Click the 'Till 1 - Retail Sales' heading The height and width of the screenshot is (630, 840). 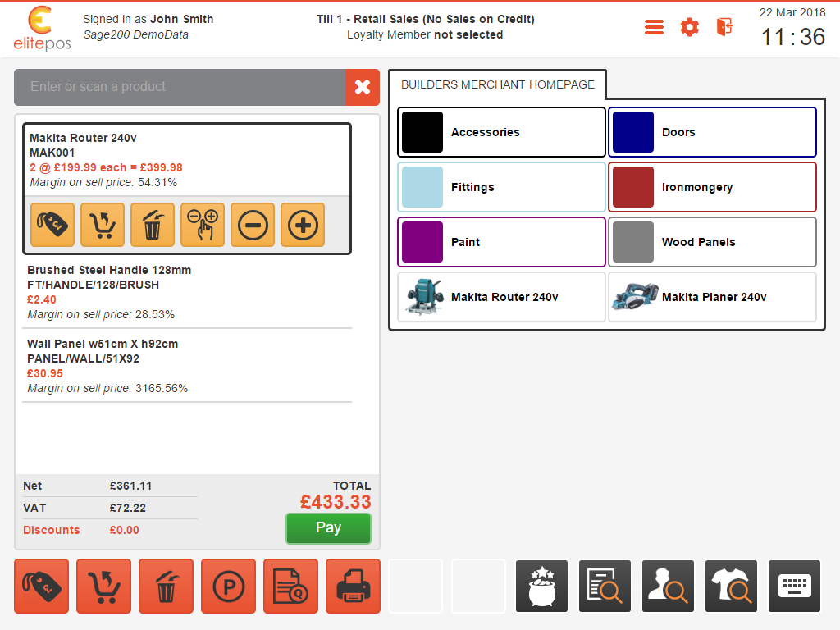tap(426, 20)
